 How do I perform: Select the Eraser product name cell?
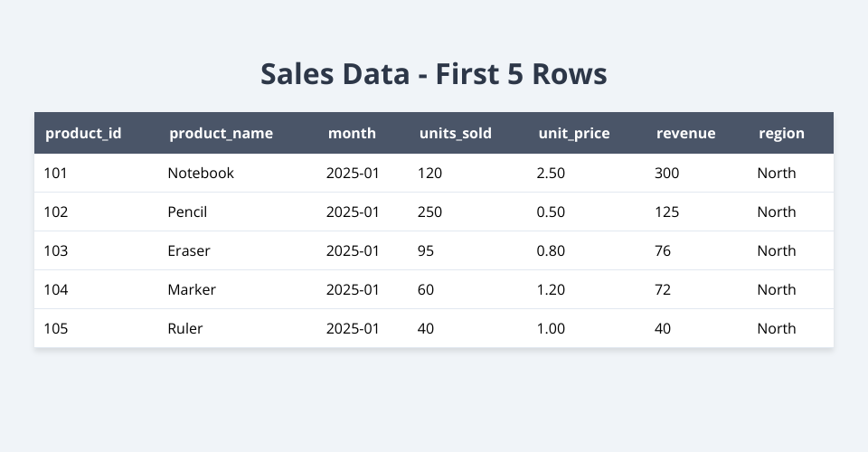pos(189,250)
